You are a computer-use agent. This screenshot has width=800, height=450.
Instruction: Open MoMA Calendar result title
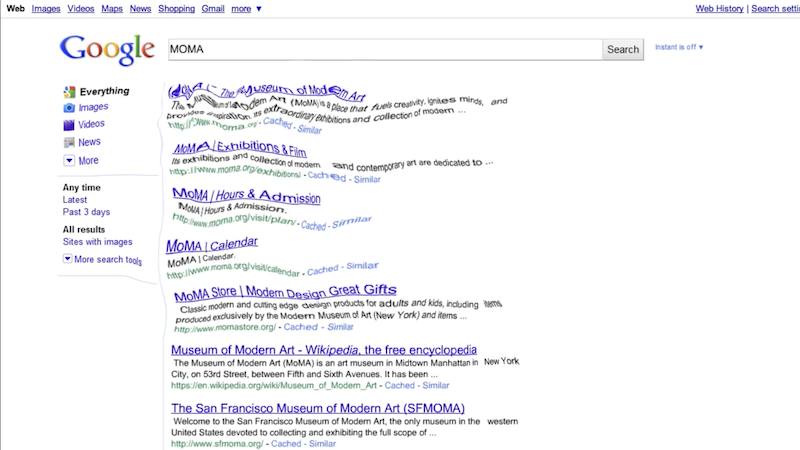click(212, 245)
